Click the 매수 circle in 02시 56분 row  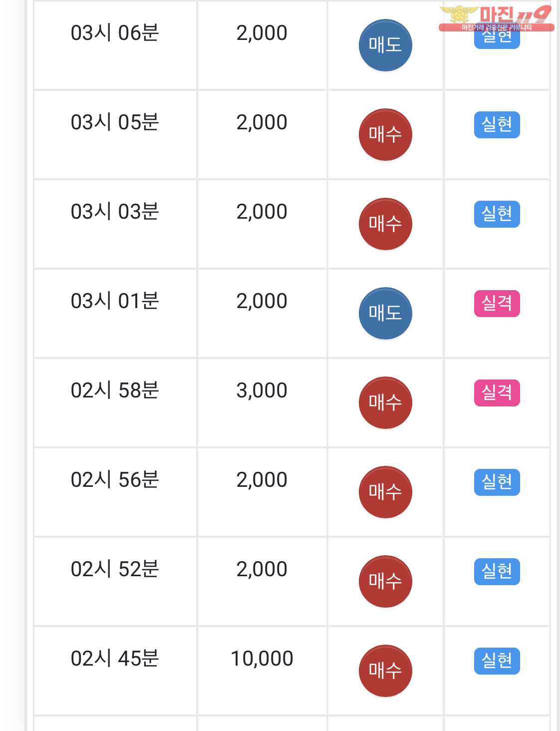tap(385, 492)
